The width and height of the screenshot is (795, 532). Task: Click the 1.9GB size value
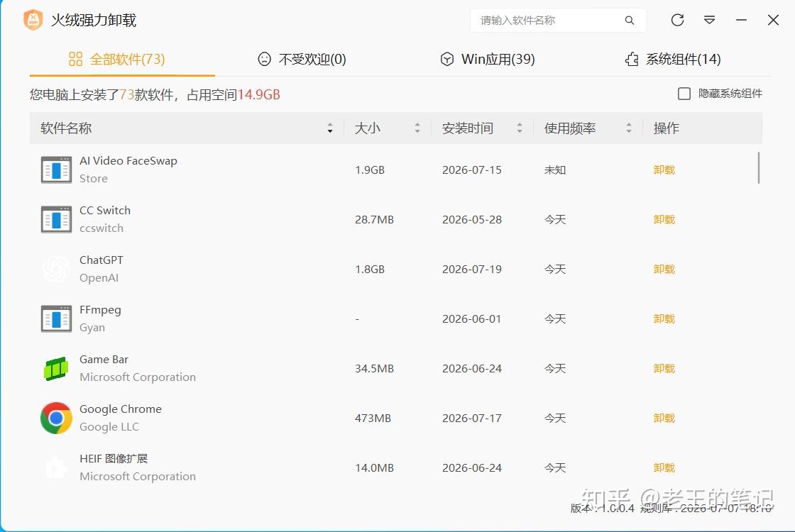tap(370, 170)
